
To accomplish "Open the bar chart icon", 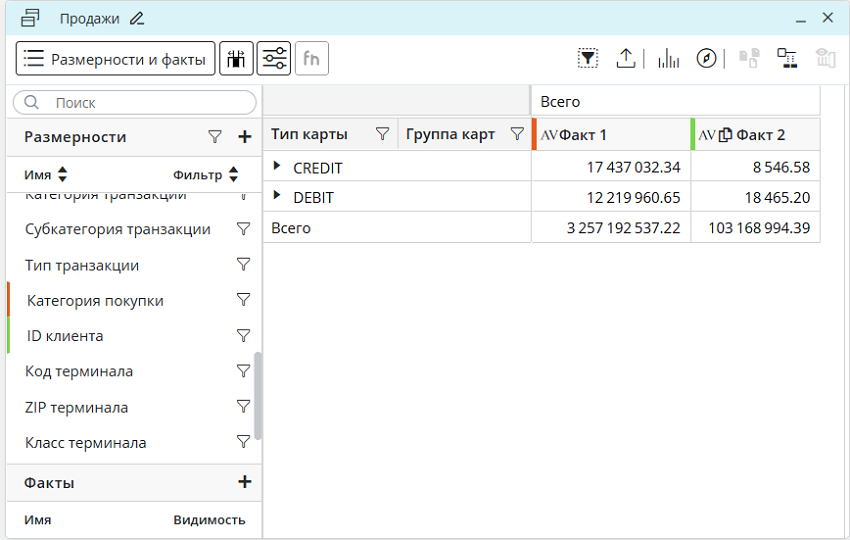I will [x=668, y=59].
